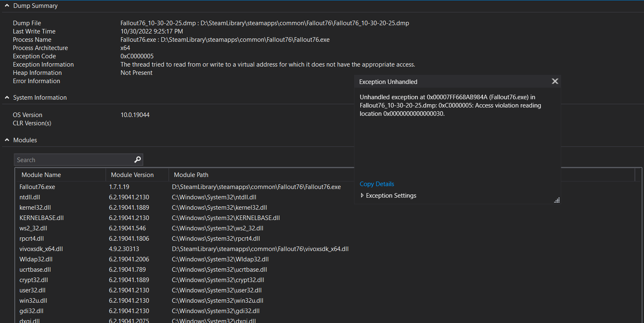Click the Exception Information description text
The image size is (644, 323).
268,65
